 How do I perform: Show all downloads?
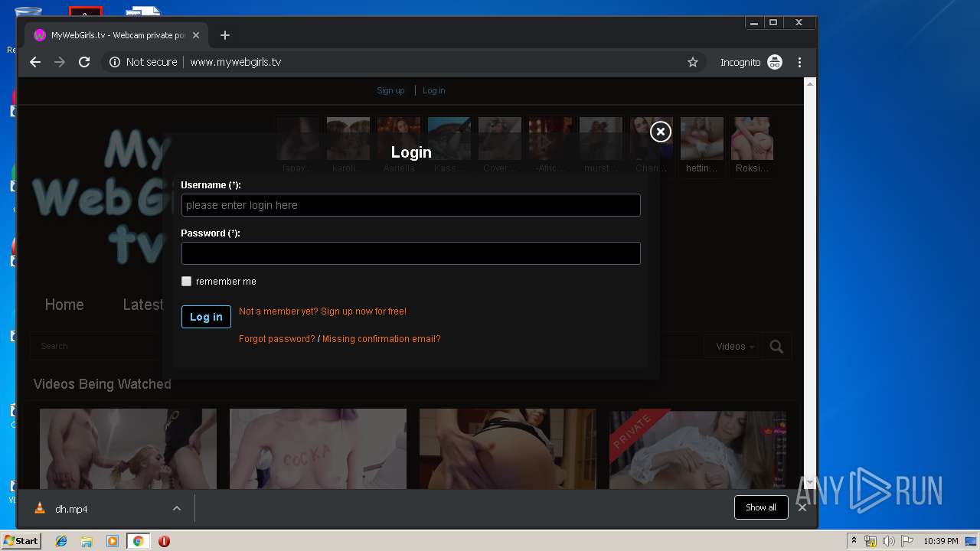click(x=761, y=507)
